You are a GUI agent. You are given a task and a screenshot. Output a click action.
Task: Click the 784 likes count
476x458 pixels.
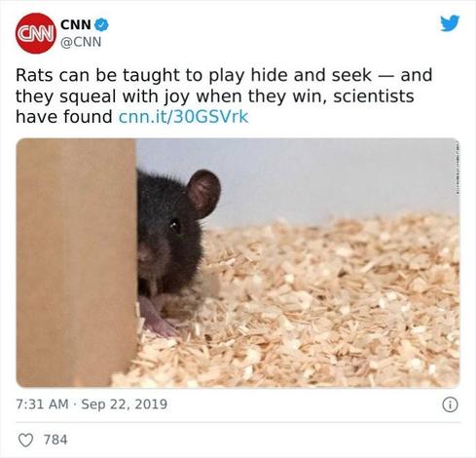click(55, 439)
